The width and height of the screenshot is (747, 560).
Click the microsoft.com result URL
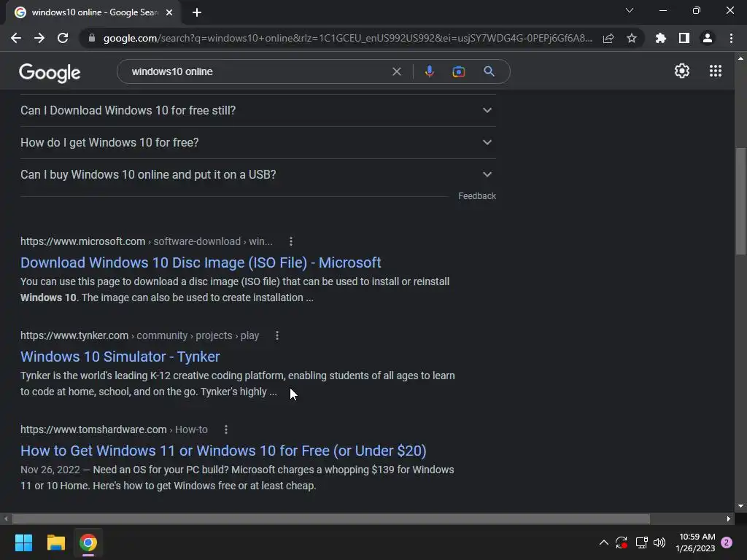coord(146,241)
